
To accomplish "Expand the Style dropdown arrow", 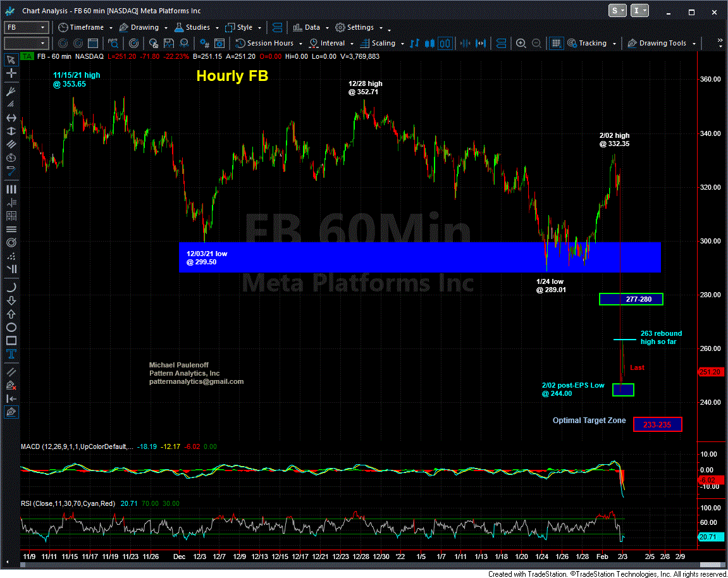I will click(259, 28).
